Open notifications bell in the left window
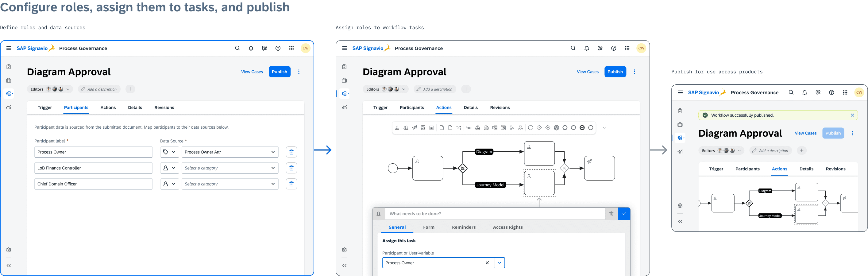The image size is (868, 276). tap(251, 48)
